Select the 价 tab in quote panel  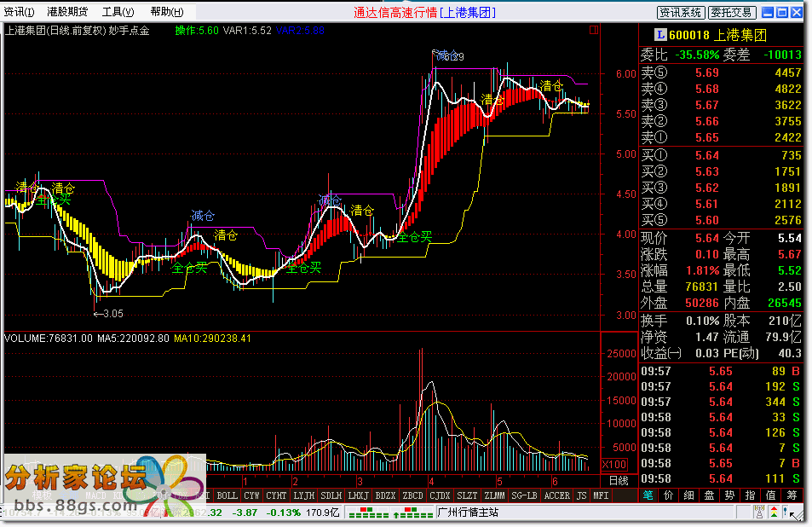coord(669,495)
